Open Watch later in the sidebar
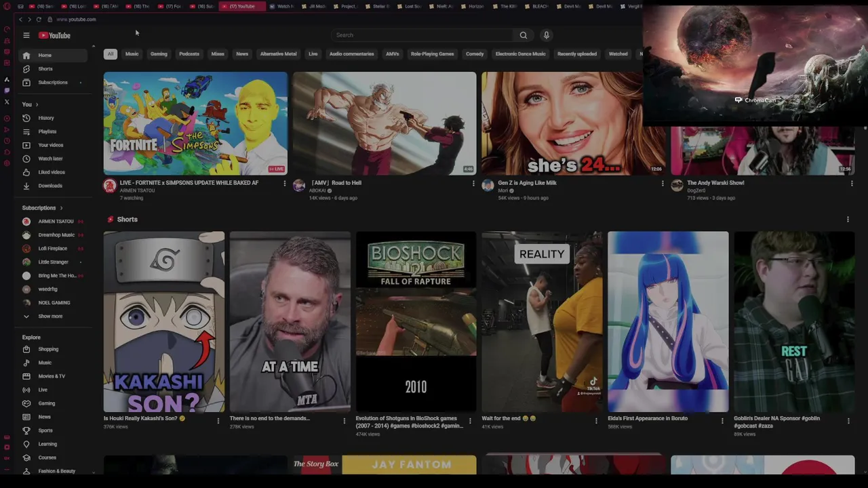 (x=53, y=159)
